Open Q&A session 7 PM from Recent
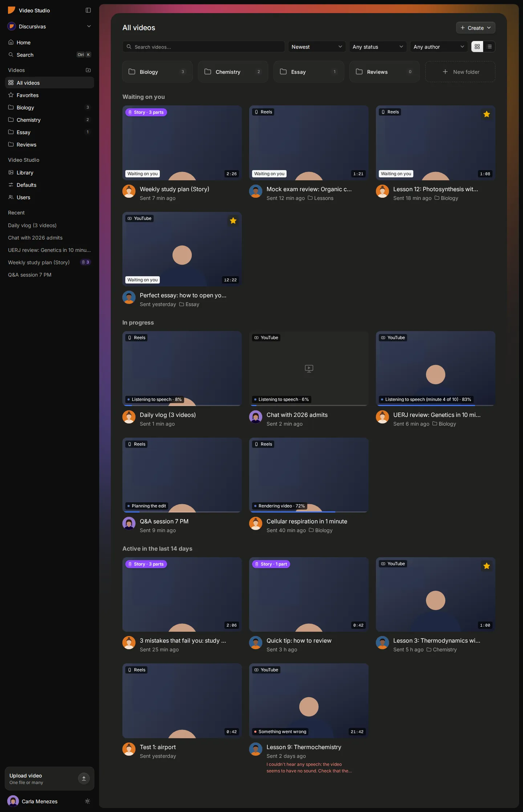 [49, 274]
